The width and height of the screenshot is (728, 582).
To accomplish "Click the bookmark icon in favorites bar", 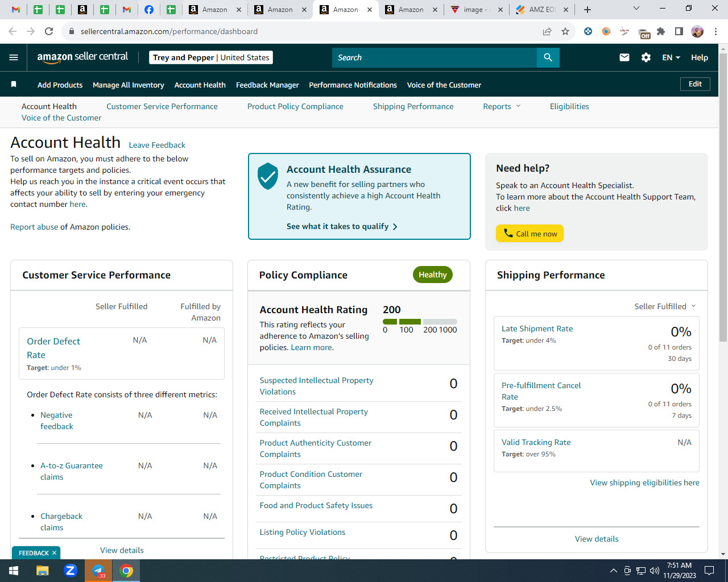I will click(14, 85).
